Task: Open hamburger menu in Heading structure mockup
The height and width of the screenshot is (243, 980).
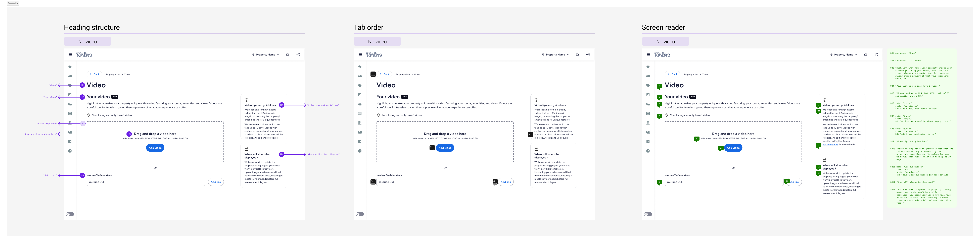Action: [x=70, y=54]
